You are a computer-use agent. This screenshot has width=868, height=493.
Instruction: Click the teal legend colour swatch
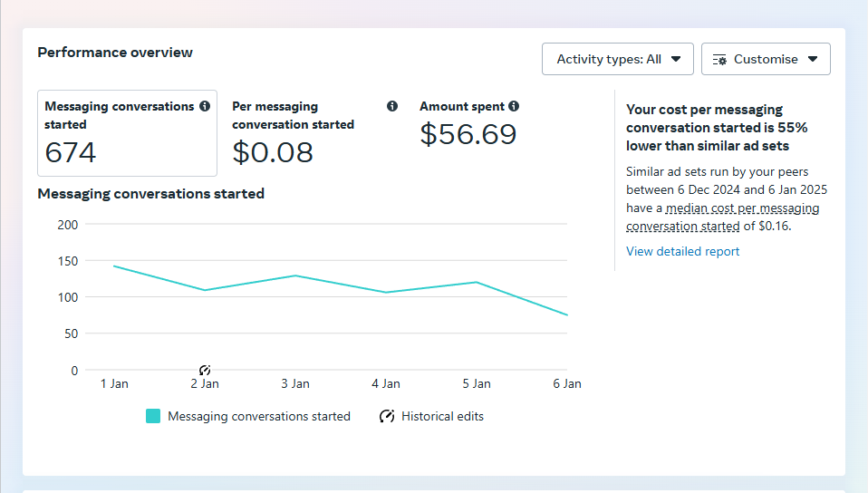coord(153,416)
